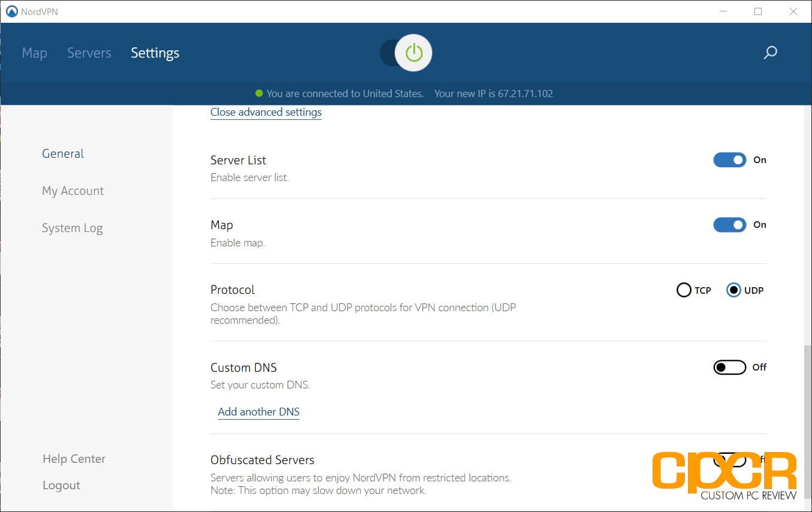812x512 pixels.
Task: Minimize the NordVPN window
Action: [x=723, y=11]
